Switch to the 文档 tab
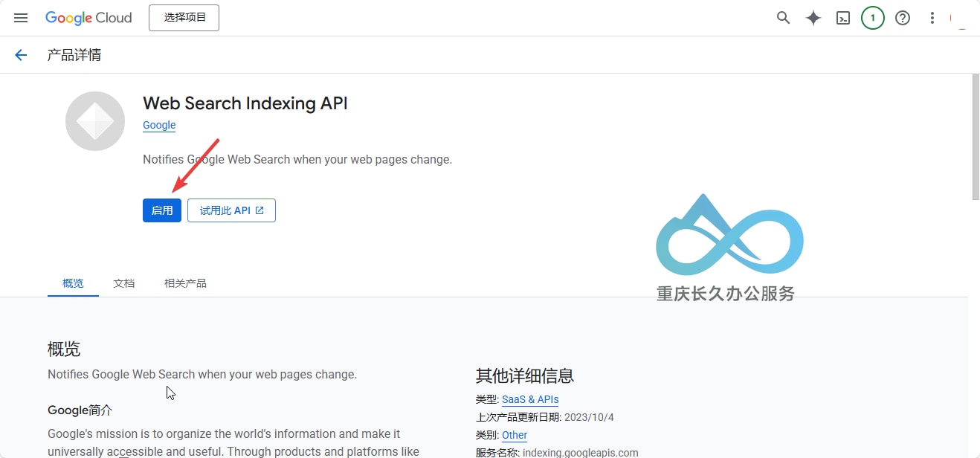Screen dimensions: 980x458 click(124, 283)
